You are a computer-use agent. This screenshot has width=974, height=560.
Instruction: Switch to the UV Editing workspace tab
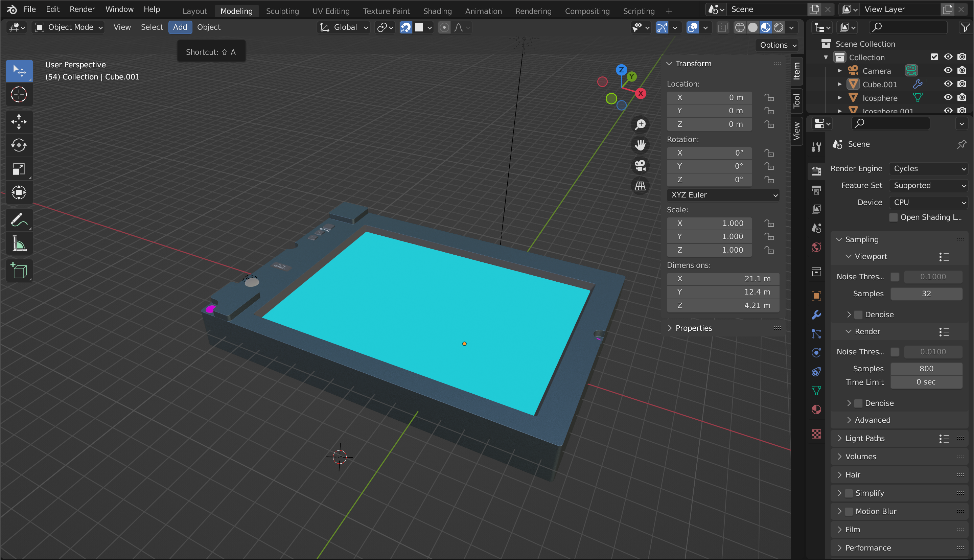click(x=331, y=11)
